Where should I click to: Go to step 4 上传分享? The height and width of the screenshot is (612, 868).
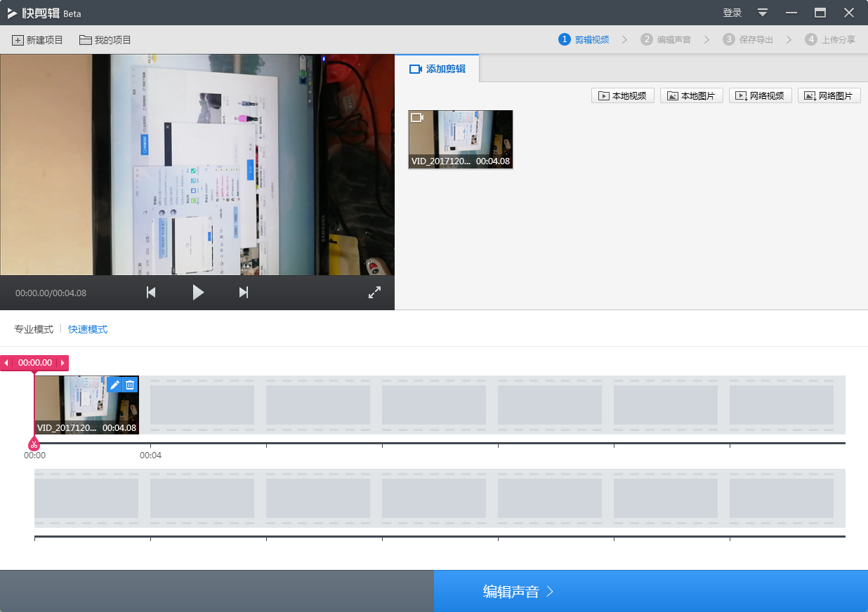[830, 40]
